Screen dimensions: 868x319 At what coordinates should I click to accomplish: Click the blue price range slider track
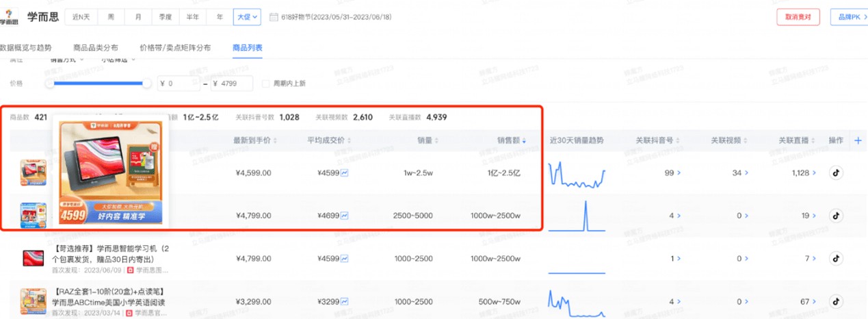pos(98,84)
